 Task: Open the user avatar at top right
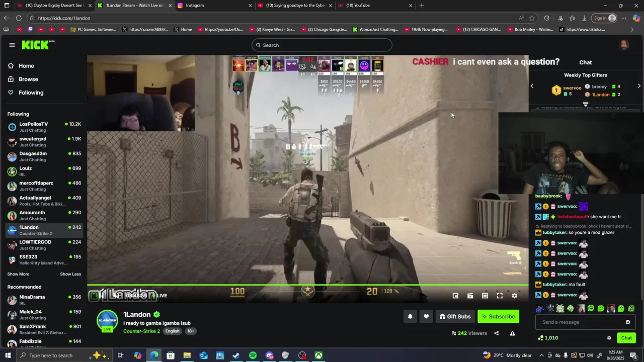[624, 45]
